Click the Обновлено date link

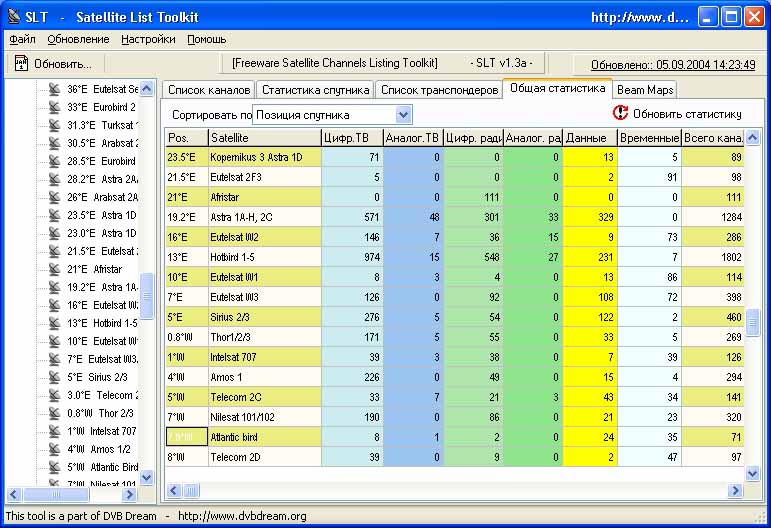tap(673, 65)
